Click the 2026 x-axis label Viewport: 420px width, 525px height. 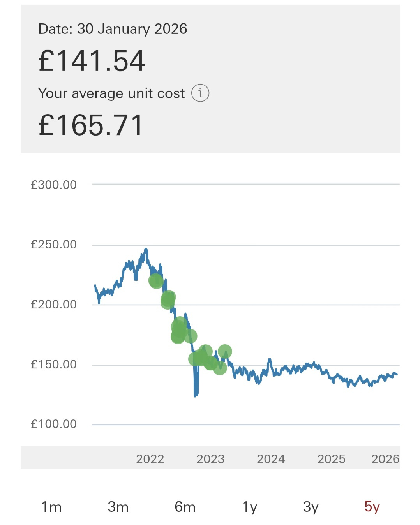pyautogui.click(x=385, y=459)
